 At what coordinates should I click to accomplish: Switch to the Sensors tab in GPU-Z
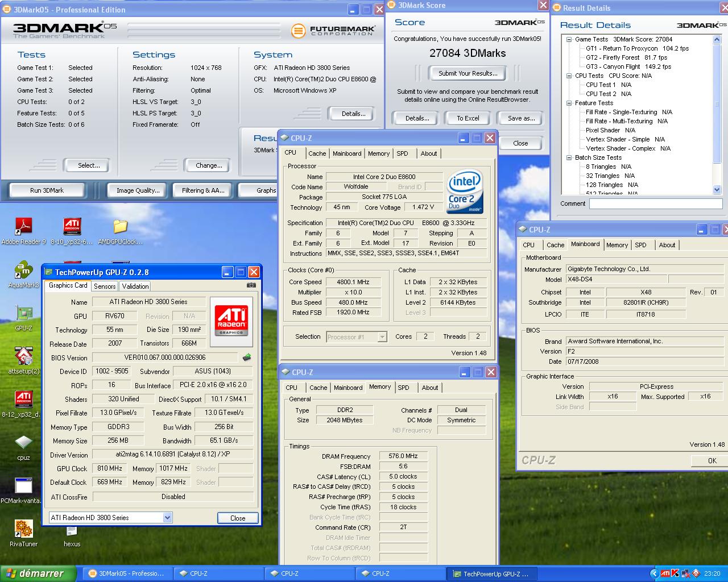(x=105, y=286)
